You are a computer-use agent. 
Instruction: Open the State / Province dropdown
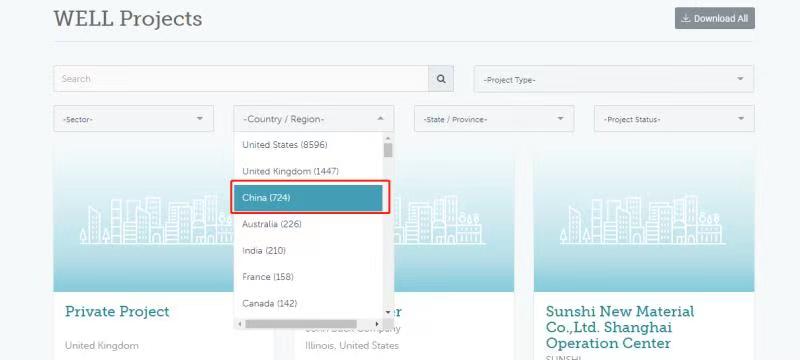494,119
